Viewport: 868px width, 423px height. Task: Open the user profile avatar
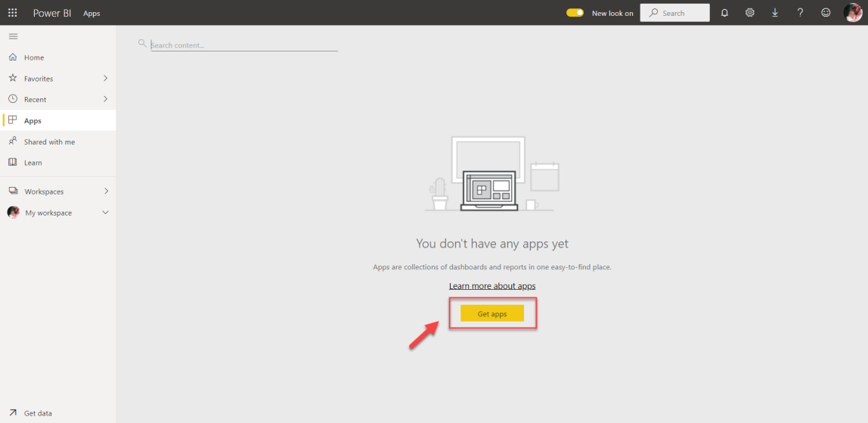coord(853,13)
